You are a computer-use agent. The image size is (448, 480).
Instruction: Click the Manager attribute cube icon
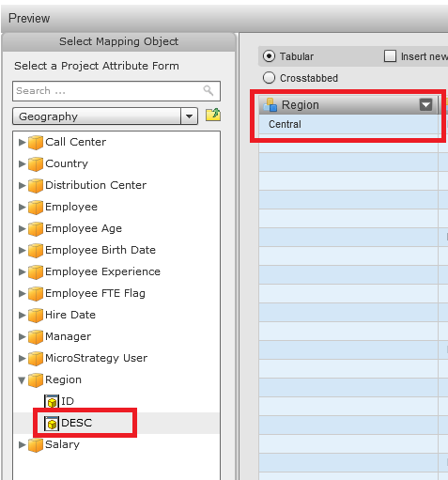[x=36, y=337]
